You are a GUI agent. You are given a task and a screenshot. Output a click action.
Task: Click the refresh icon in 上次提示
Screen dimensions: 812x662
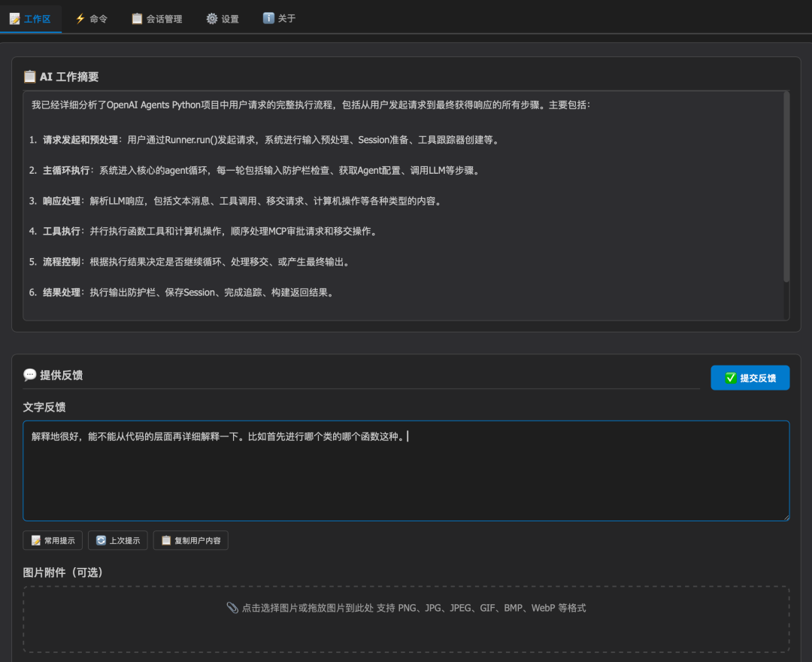(101, 540)
